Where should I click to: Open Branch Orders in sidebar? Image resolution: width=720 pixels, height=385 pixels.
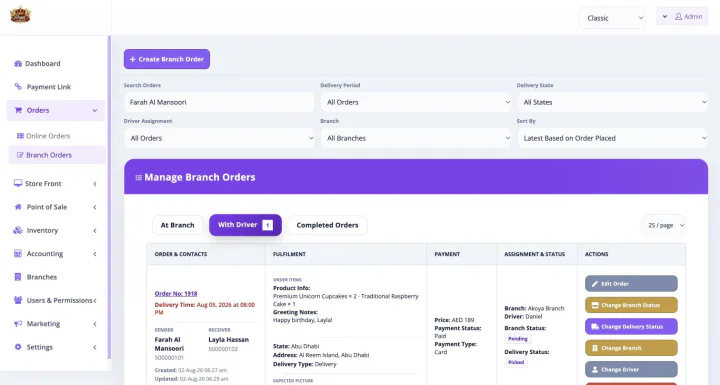coord(57,155)
